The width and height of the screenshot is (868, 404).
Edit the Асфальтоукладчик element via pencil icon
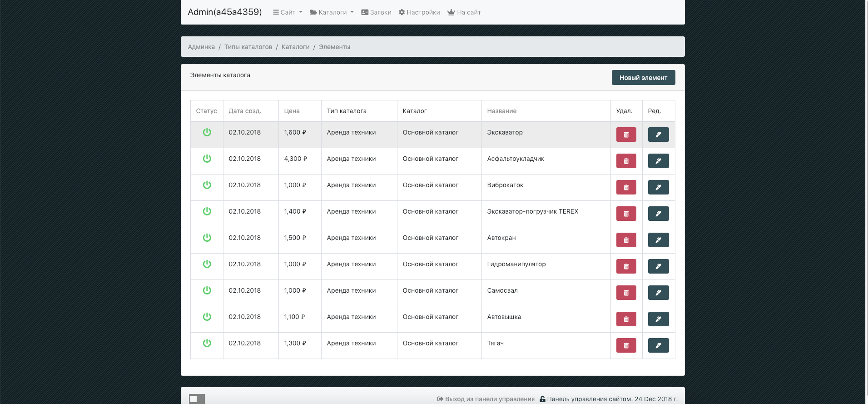pyautogui.click(x=658, y=161)
